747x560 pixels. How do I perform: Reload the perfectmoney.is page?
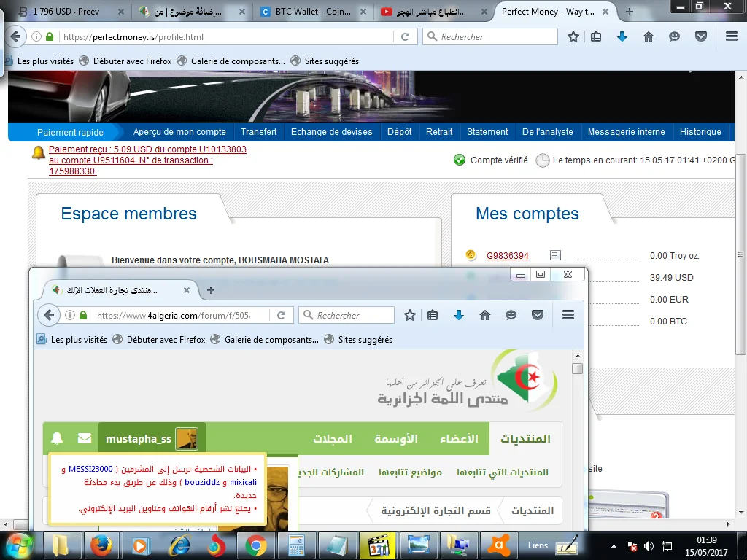pyautogui.click(x=405, y=36)
